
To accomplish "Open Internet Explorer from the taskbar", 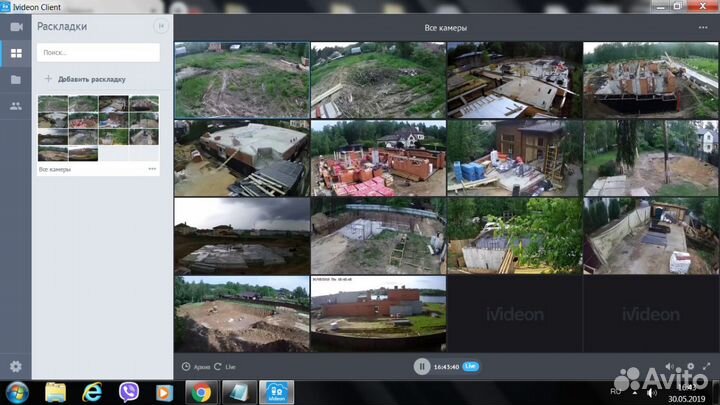I will (92, 391).
